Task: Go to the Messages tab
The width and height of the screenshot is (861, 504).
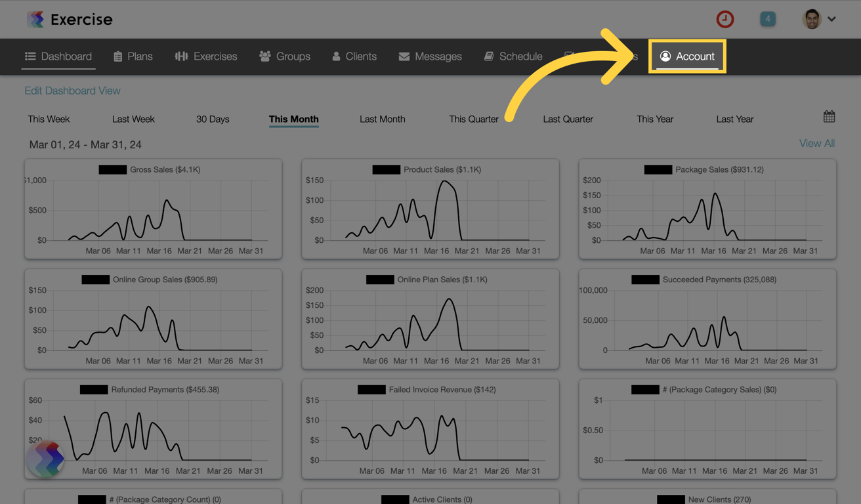Action: pyautogui.click(x=430, y=56)
